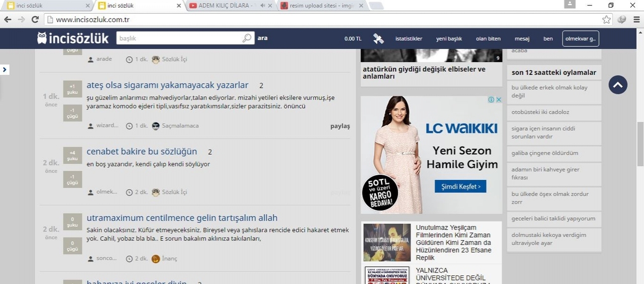
Task: Open atatürkün giydiği değişik elbiseler ve anlamları
Action: (x=424, y=73)
